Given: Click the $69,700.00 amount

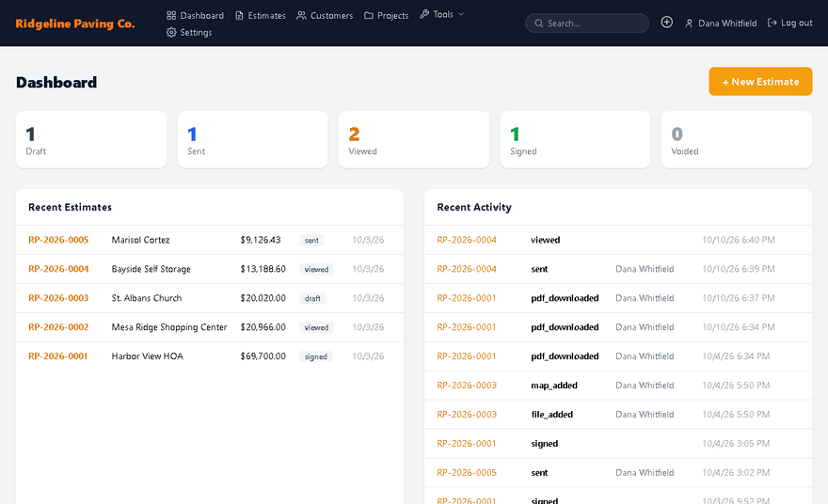Looking at the screenshot, I should tap(263, 355).
